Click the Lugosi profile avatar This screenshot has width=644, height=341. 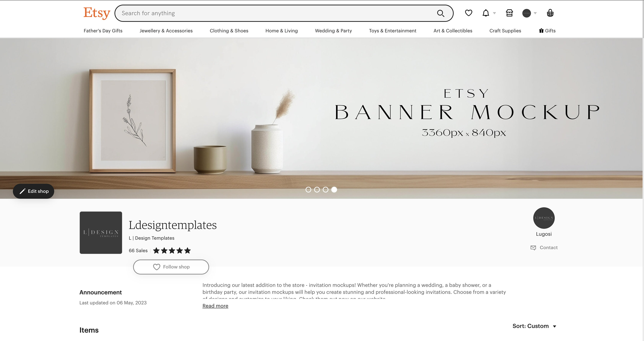pyautogui.click(x=544, y=218)
